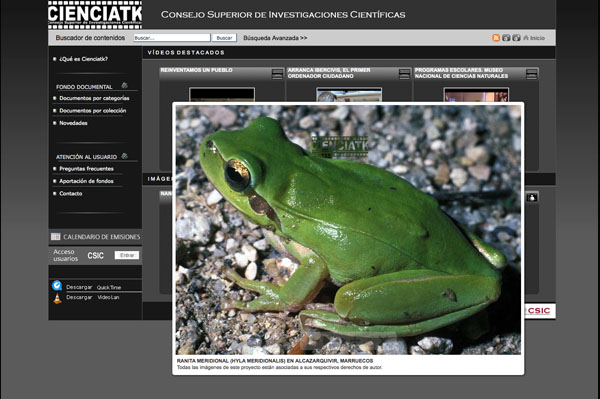Click the Entrar button for CSIC access
600x399 pixels.
(x=127, y=255)
